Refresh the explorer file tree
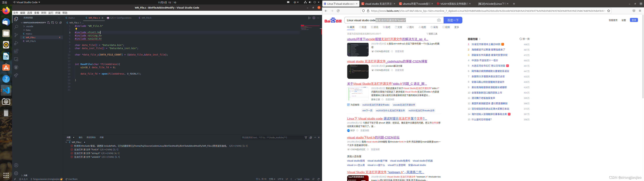 [x=57, y=22]
